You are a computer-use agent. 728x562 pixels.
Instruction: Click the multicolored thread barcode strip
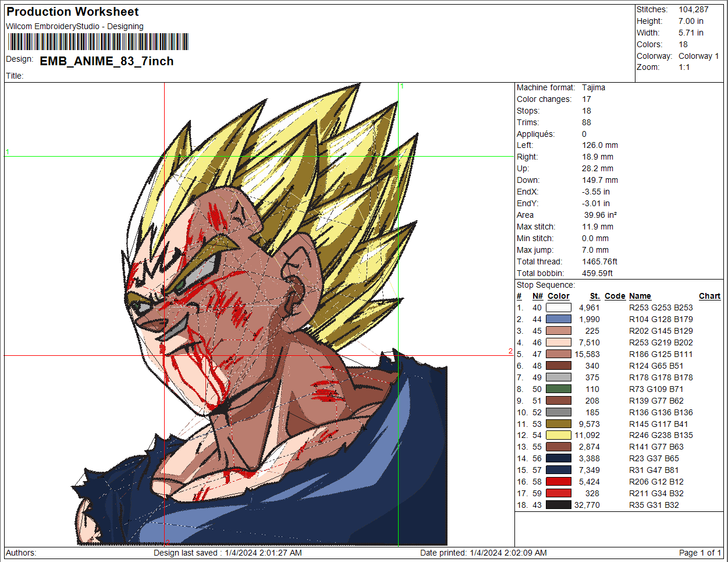click(x=98, y=42)
